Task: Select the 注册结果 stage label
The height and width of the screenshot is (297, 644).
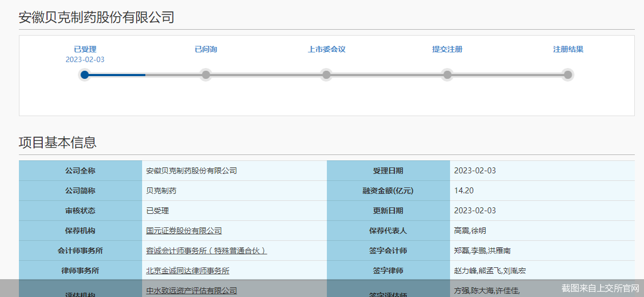Action: 568,49
